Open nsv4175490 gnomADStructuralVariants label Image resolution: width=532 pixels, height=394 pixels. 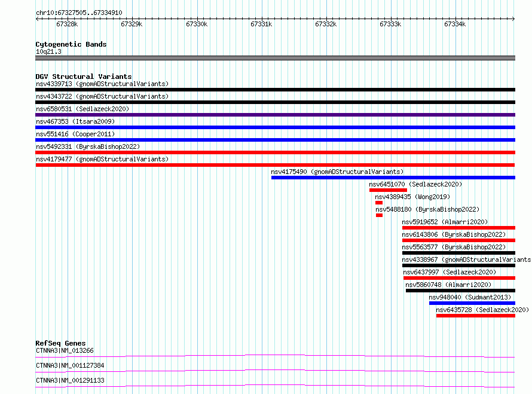point(337,172)
